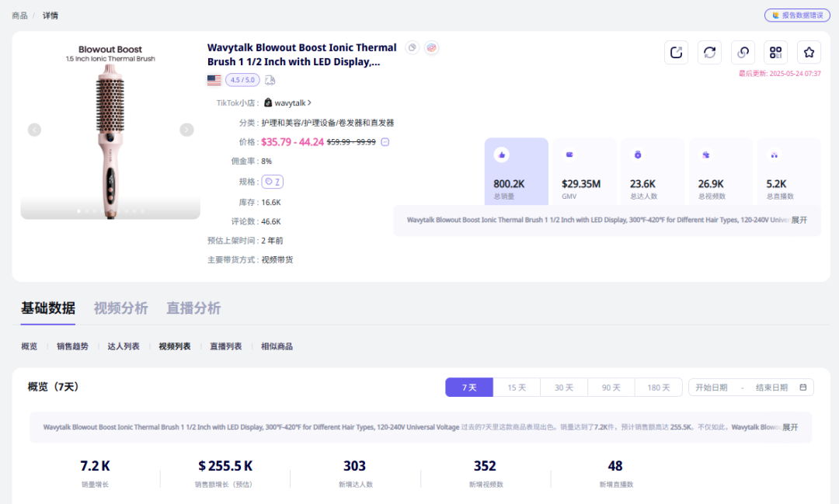The image size is (839, 504).
Task: Jump to 销售趋势 section
Action: (72, 346)
